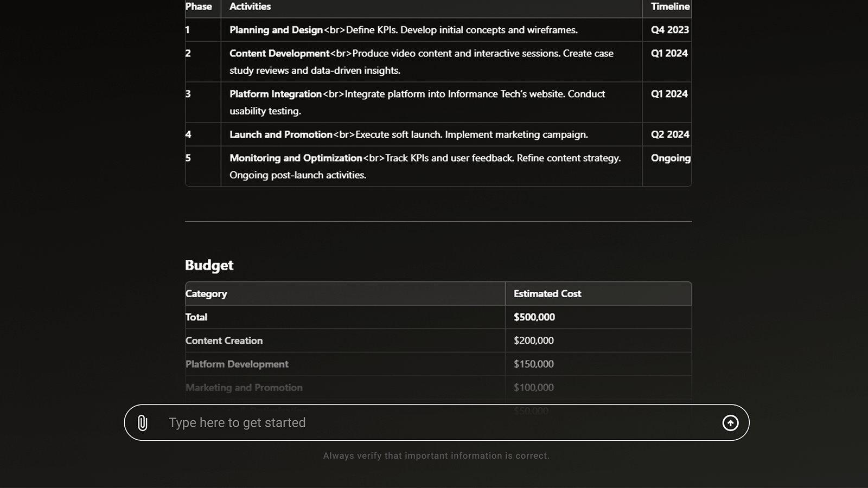This screenshot has width=868, height=488.
Task: Select the Estimated Cost column header
Action: click(547, 294)
